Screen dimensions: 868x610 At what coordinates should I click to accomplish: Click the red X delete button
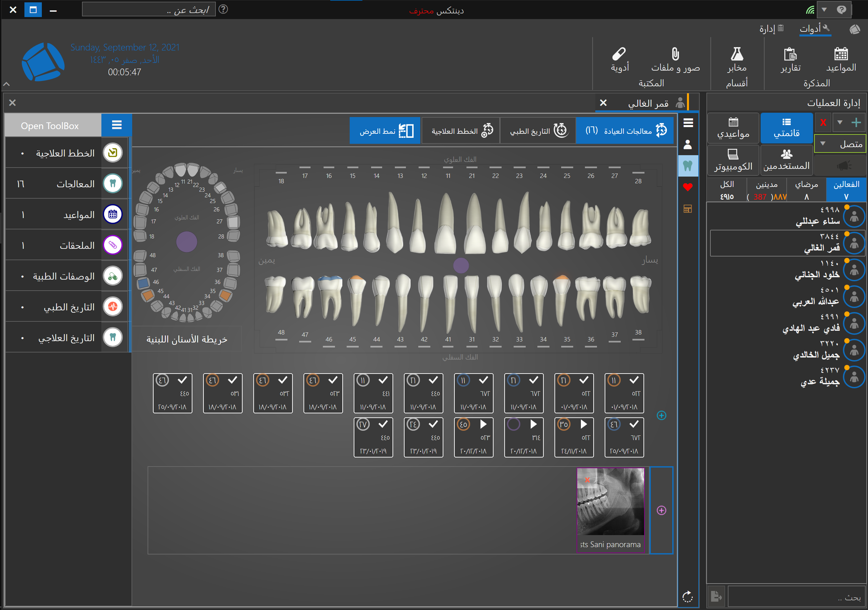[823, 122]
